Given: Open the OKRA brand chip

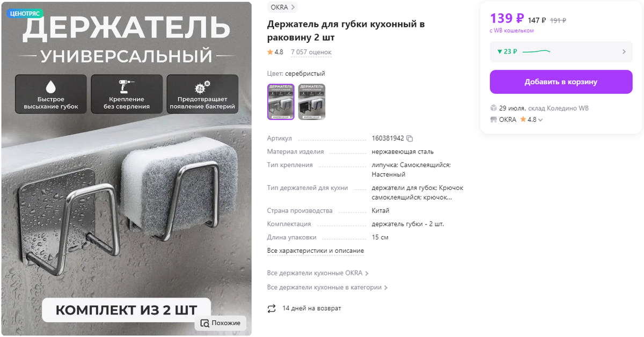Looking at the screenshot, I should 282,8.
